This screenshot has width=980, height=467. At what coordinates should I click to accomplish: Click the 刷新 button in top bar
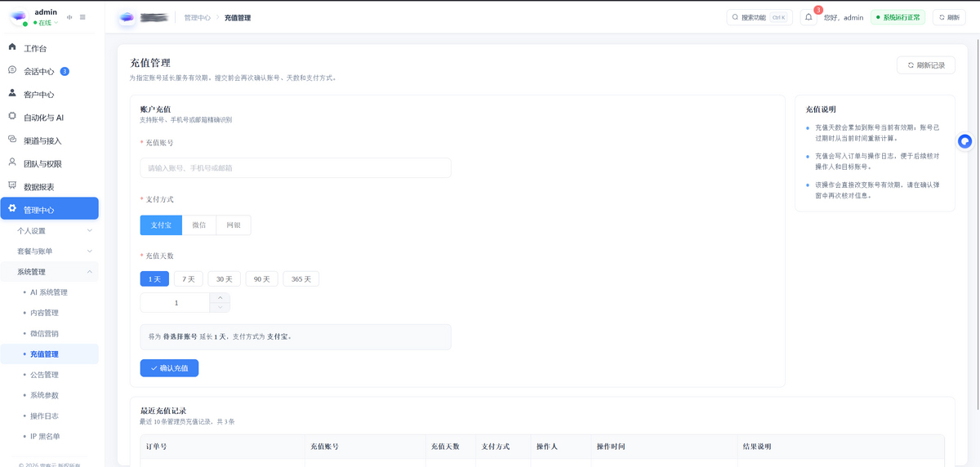[x=949, y=17]
